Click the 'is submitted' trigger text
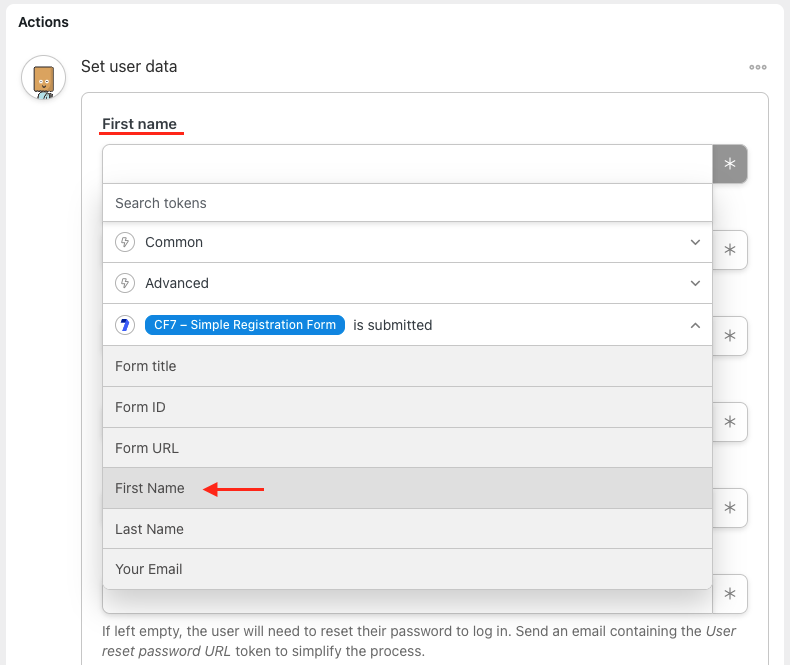 (x=392, y=325)
